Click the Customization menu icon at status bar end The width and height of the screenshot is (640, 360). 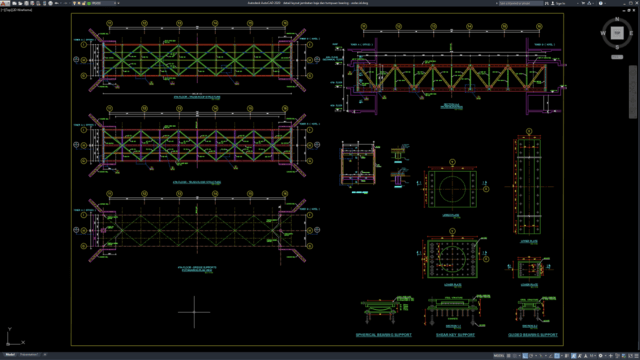(x=636, y=356)
